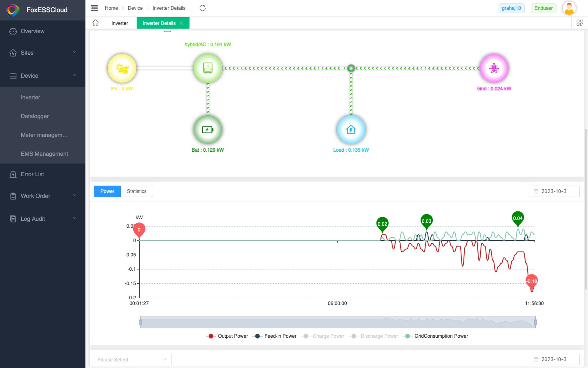Click the Load house icon
The image size is (588, 368).
[x=351, y=130]
